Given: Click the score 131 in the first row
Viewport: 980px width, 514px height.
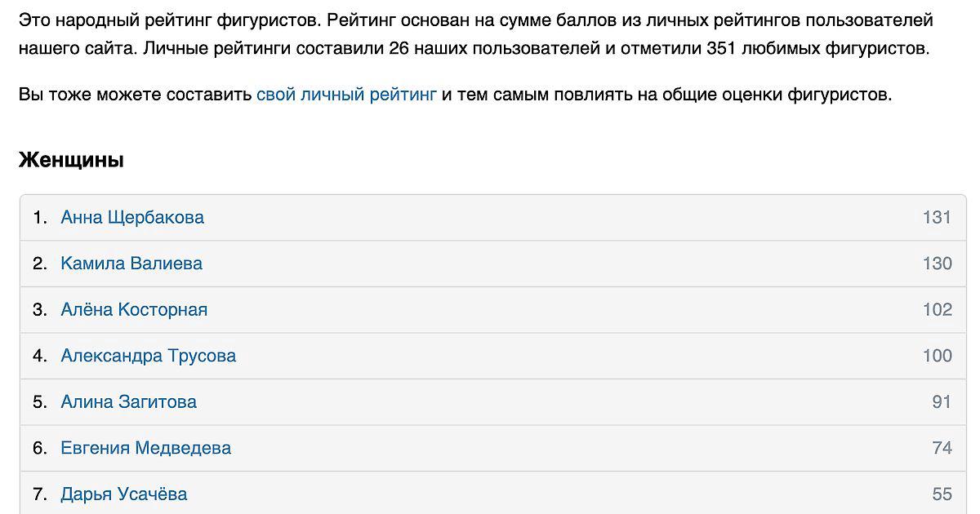Looking at the screenshot, I should pos(937,218).
